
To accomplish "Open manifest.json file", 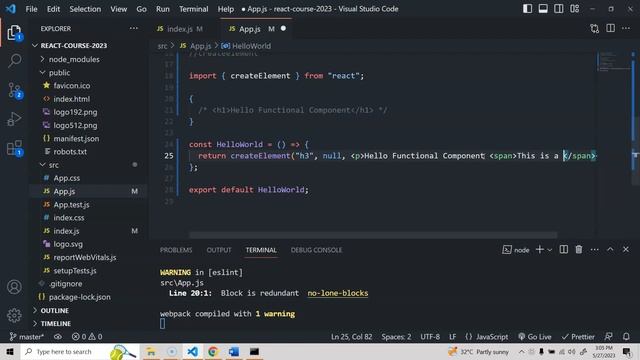I will tap(76, 138).
